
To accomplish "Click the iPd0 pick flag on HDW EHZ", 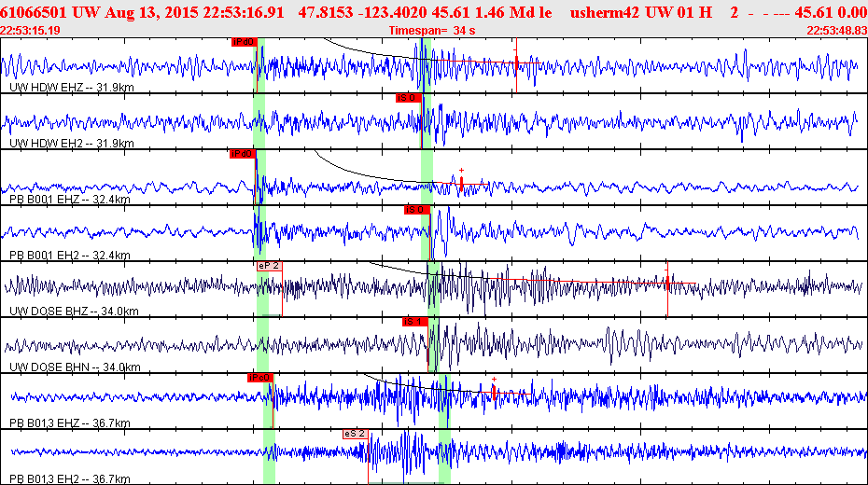I will click(x=245, y=42).
